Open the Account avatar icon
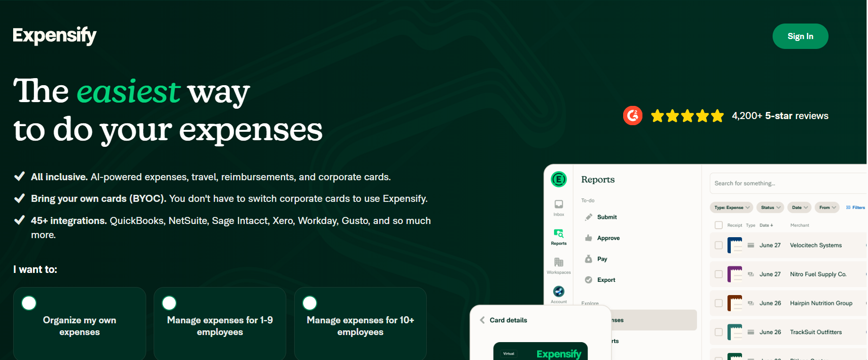Screen dimensions: 868x360 pos(559,292)
